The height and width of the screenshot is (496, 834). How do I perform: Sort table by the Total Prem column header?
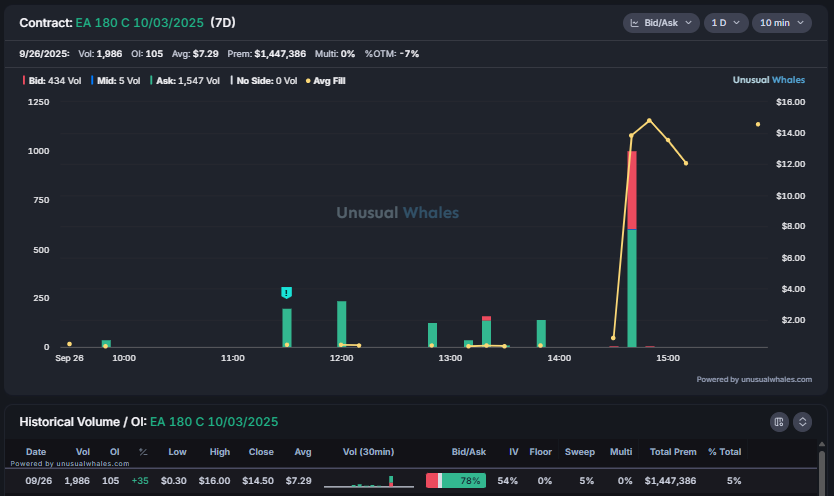coord(671,452)
